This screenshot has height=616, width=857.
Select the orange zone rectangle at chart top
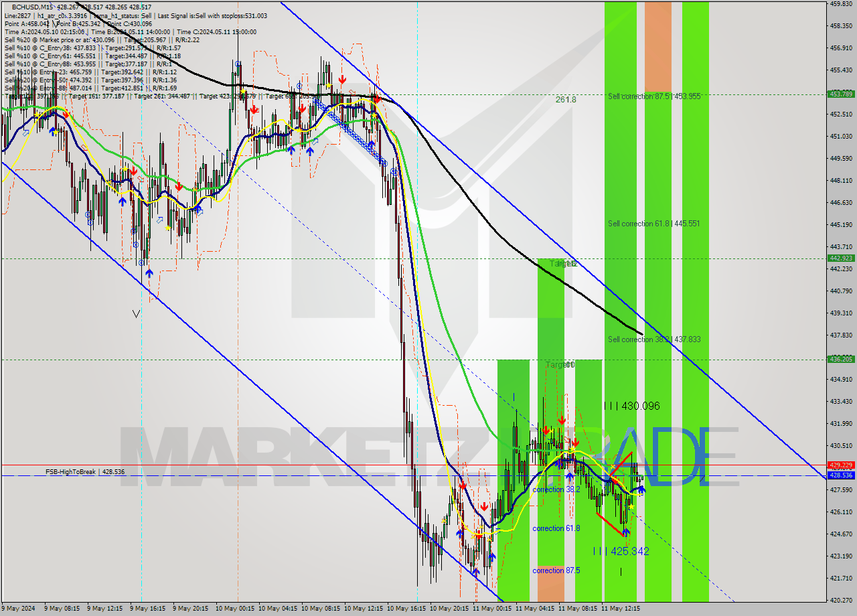(657, 46)
